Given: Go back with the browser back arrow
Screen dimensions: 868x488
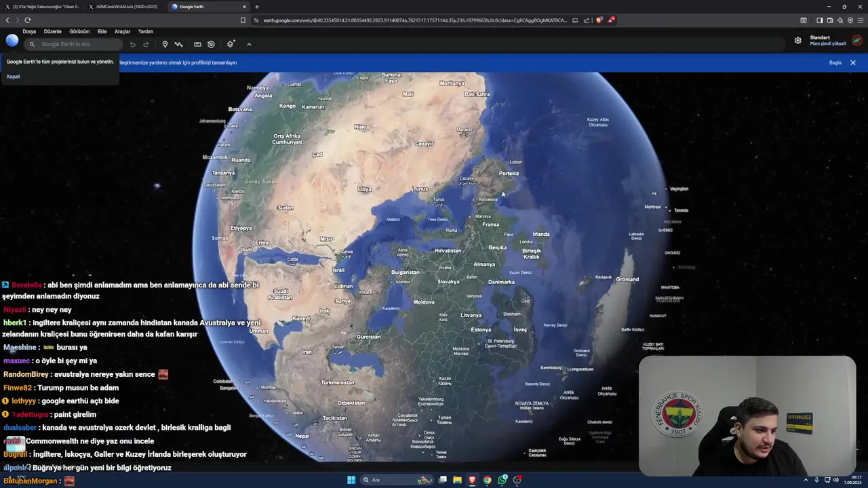Looking at the screenshot, I should (7, 20).
